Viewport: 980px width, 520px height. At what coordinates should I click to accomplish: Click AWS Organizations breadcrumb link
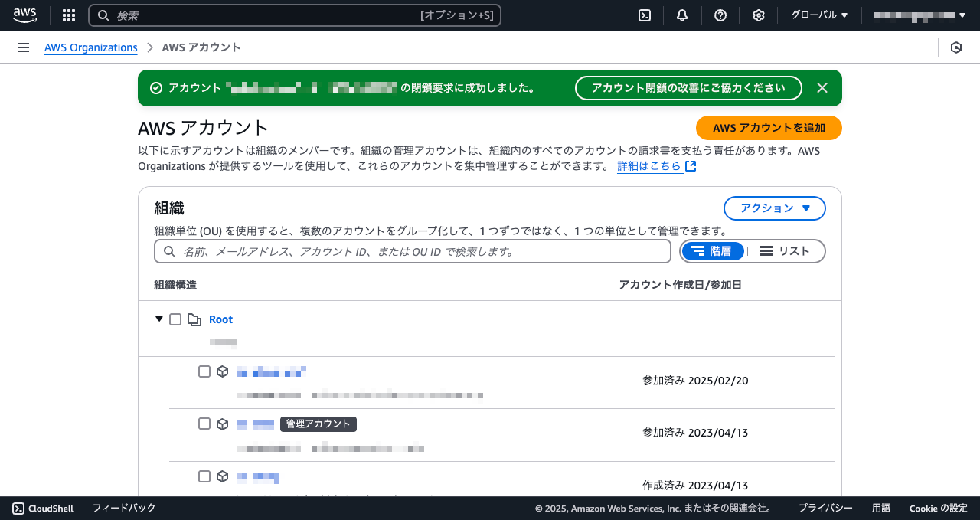91,47
